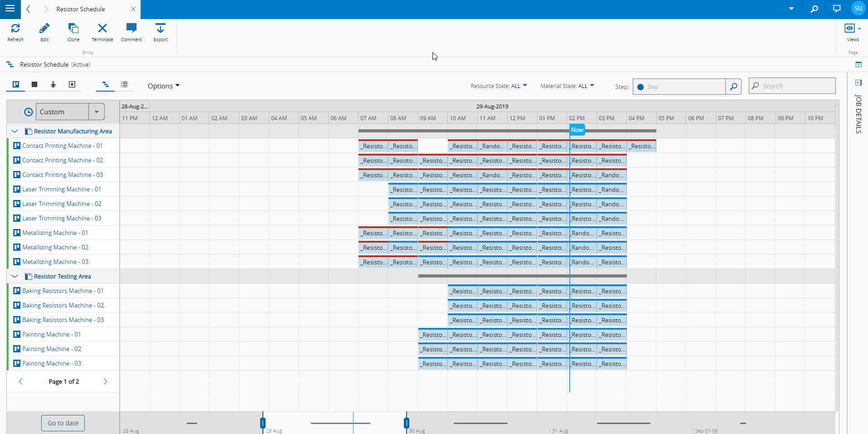868x434 pixels.
Task: Click the Now marker on the timeline
Action: (x=577, y=130)
